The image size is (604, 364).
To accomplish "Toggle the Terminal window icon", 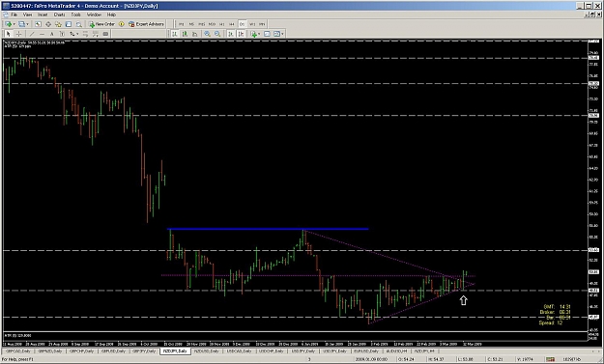I will [x=69, y=24].
